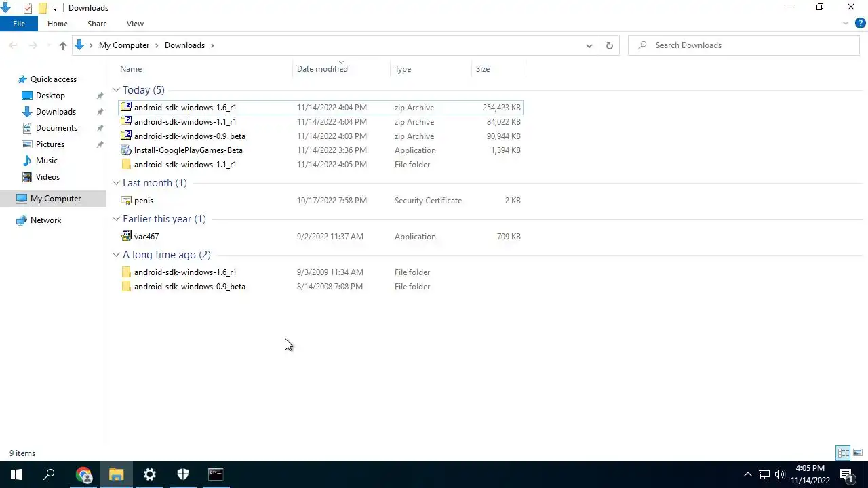The width and height of the screenshot is (868, 488).
Task: Switch to the View ribbon tab
Action: coord(135,24)
